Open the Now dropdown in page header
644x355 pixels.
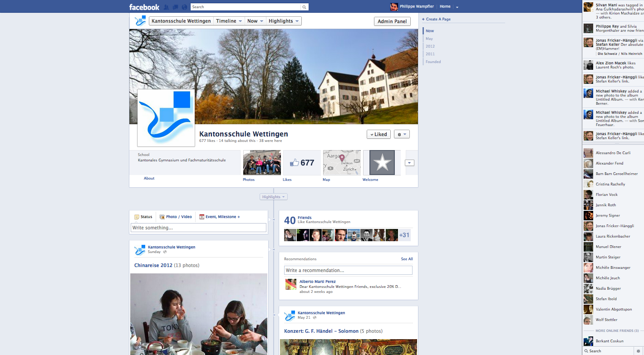pos(255,21)
